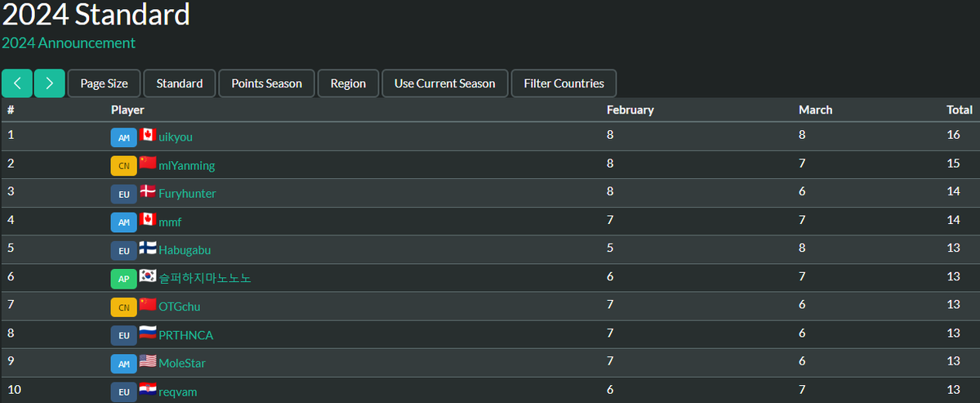This screenshot has width=980, height=403.
Task: Click the Canada flag beside uikyou
Action: pyautogui.click(x=147, y=135)
